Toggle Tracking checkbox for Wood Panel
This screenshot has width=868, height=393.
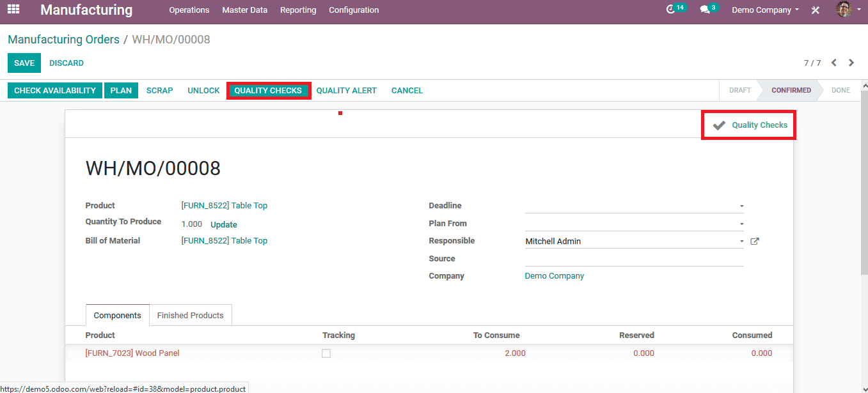(x=326, y=353)
